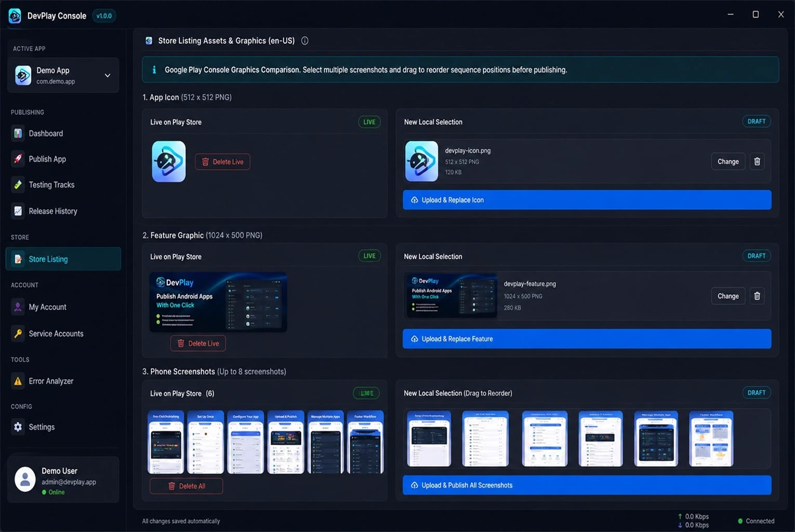Open Error Analyzer tool
The width and height of the screenshot is (795, 532).
(63, 381)
